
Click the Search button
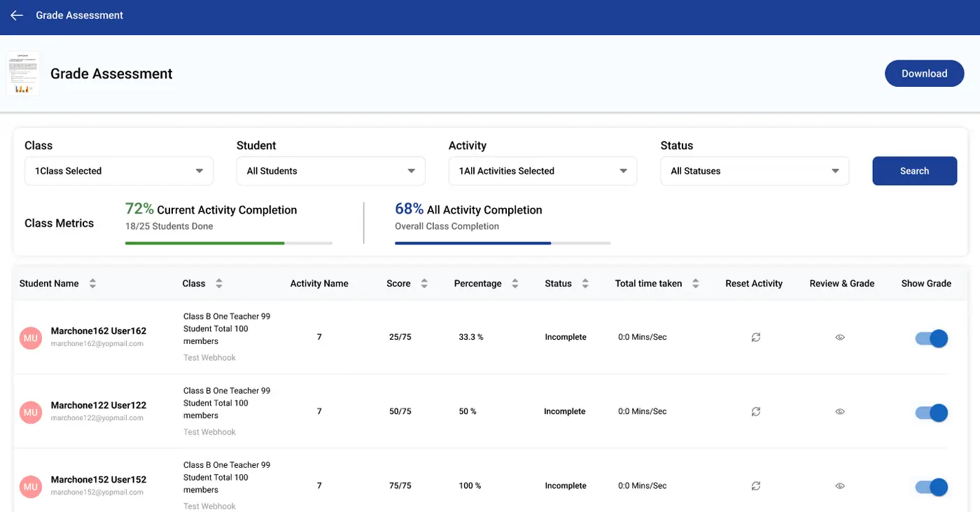point(914,171)
